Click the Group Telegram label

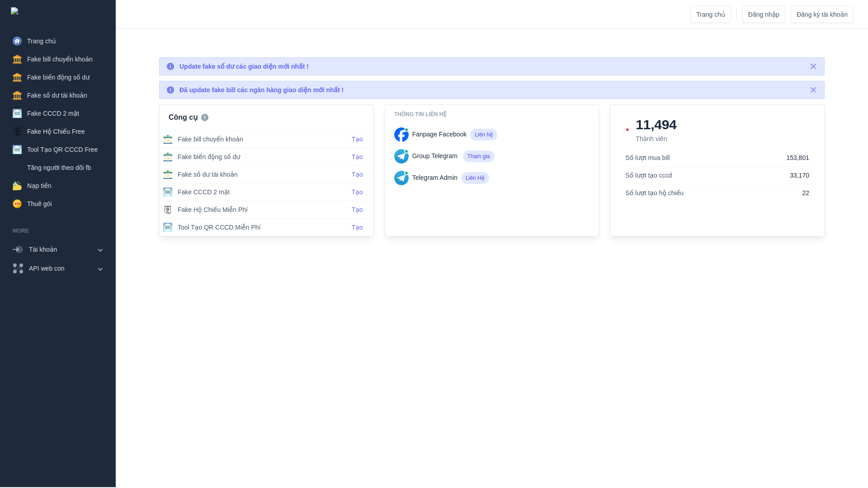[435, 156]
